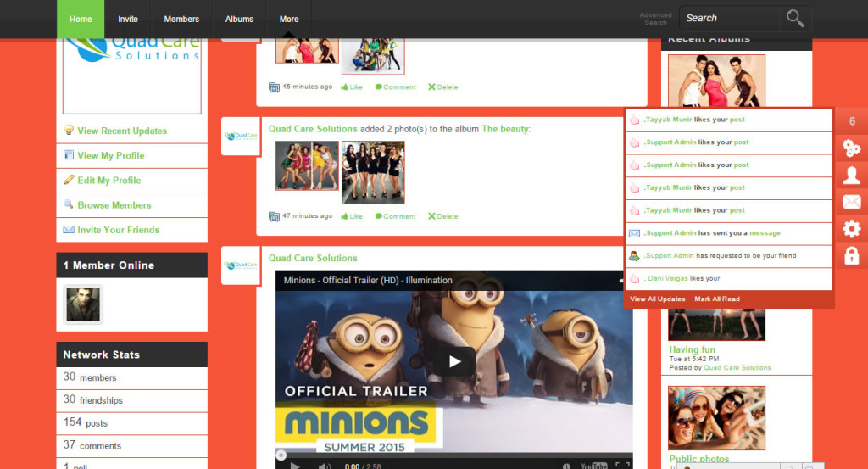Like the post from 45 minutes ago
The width and height of the screenshot is (868, 469).
352,87
